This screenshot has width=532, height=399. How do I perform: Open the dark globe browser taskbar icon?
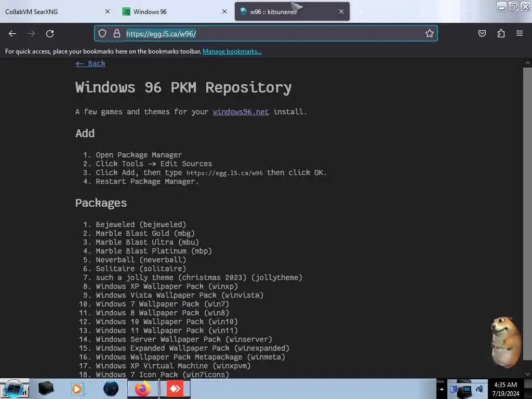tap(111, 389)
